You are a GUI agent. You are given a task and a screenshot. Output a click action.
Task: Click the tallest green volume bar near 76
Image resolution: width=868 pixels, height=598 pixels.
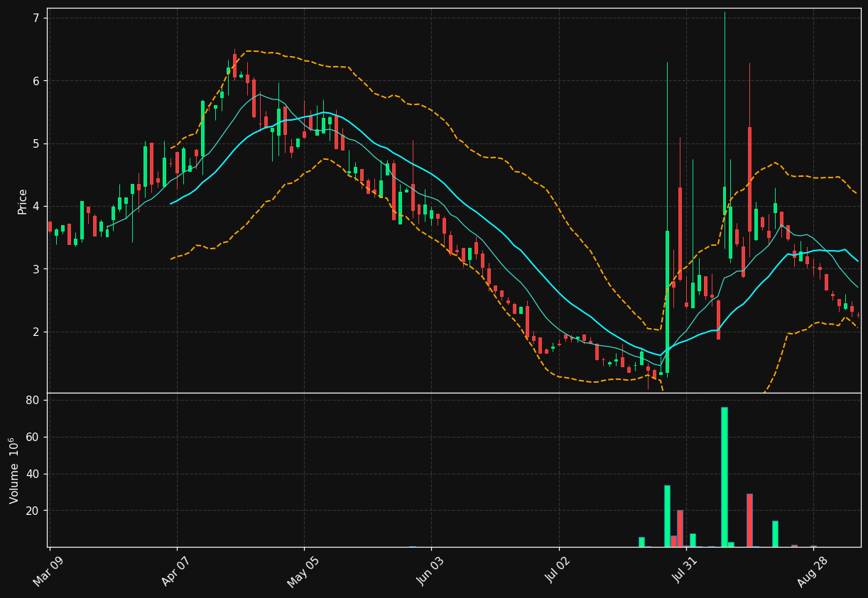point(725,477)
